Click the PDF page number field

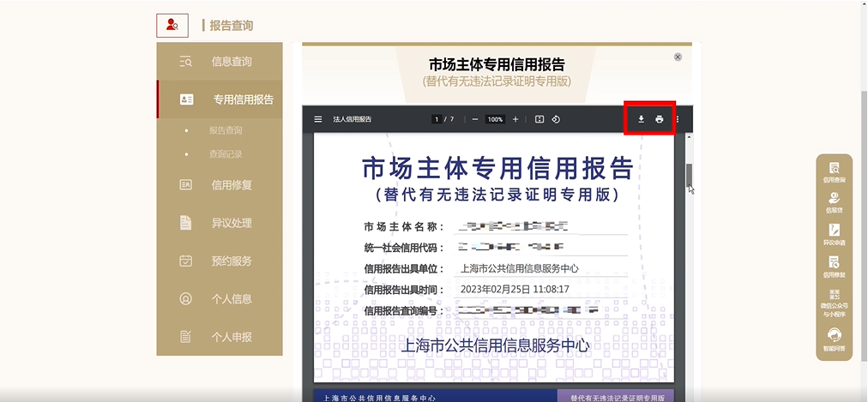click(x=437, y=119)
